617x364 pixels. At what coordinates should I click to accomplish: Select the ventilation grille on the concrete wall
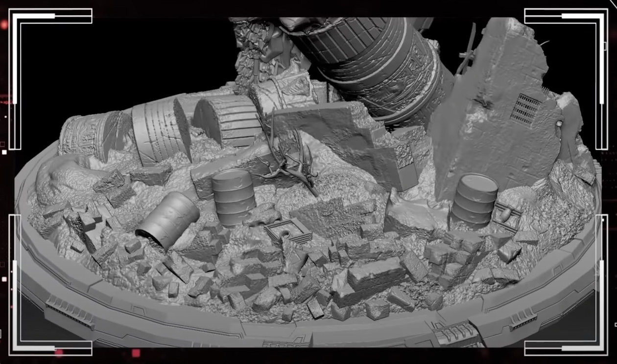click(x=526, y=109)
